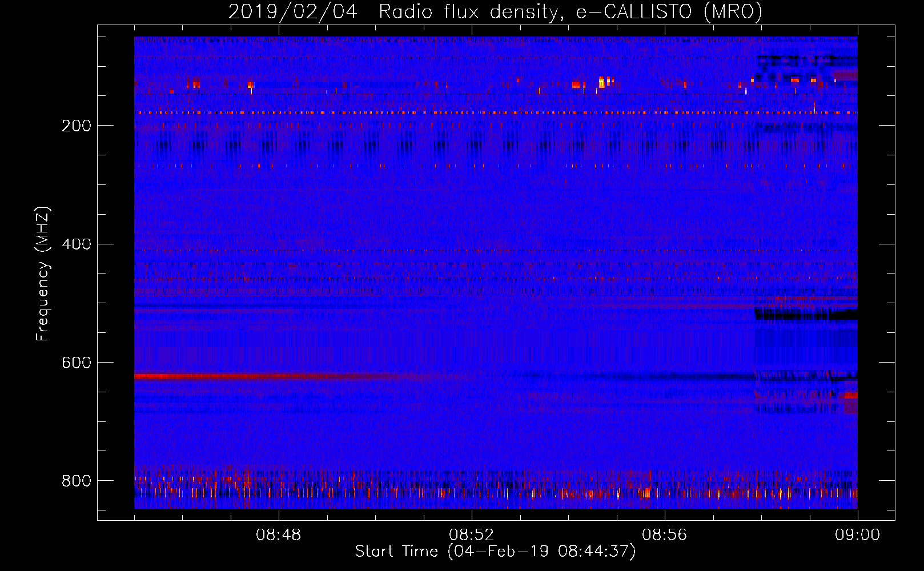
Task: Click the 08:56 time tick label
Action: click(x=664, y=535)
